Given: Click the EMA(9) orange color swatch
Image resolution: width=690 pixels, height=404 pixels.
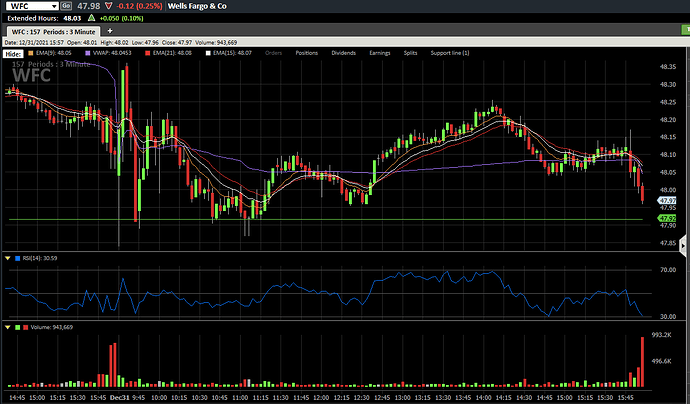Looking at the screenshot, I should (x=31, y=53).
